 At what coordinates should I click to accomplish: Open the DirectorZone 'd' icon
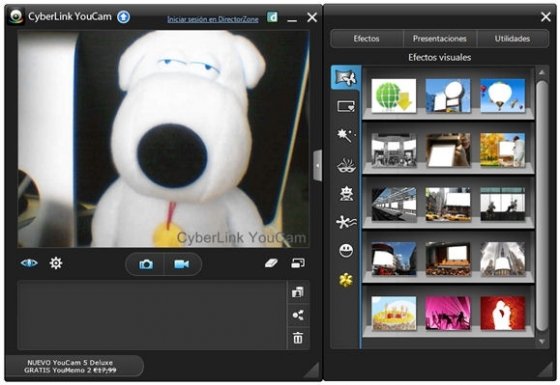point(272,17)
